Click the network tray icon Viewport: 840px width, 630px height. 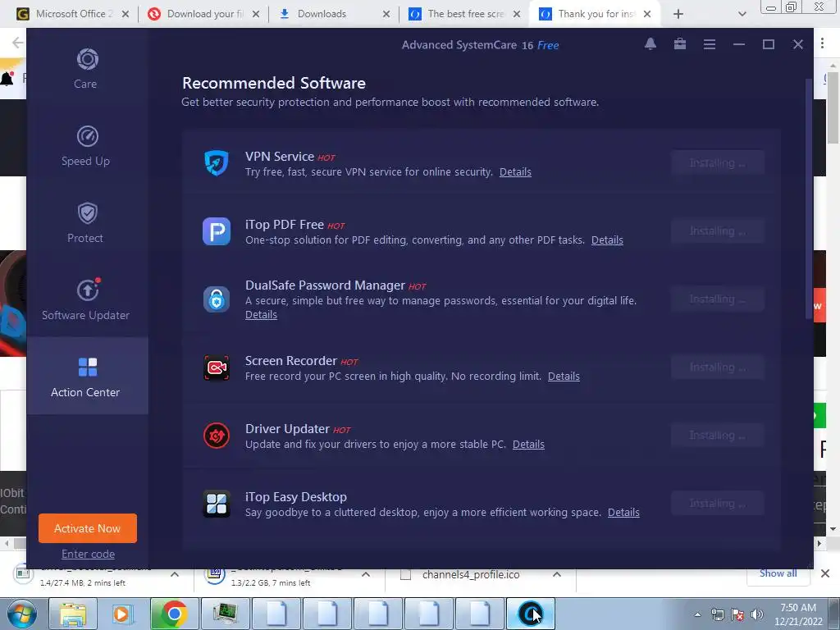pos(717,614)
